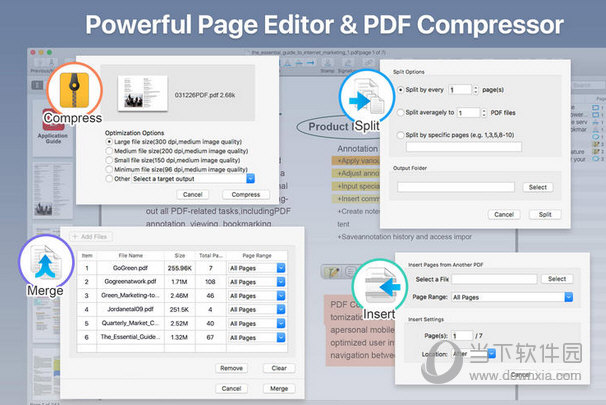Select Small file size (150 dpi) option

point(109,160)
